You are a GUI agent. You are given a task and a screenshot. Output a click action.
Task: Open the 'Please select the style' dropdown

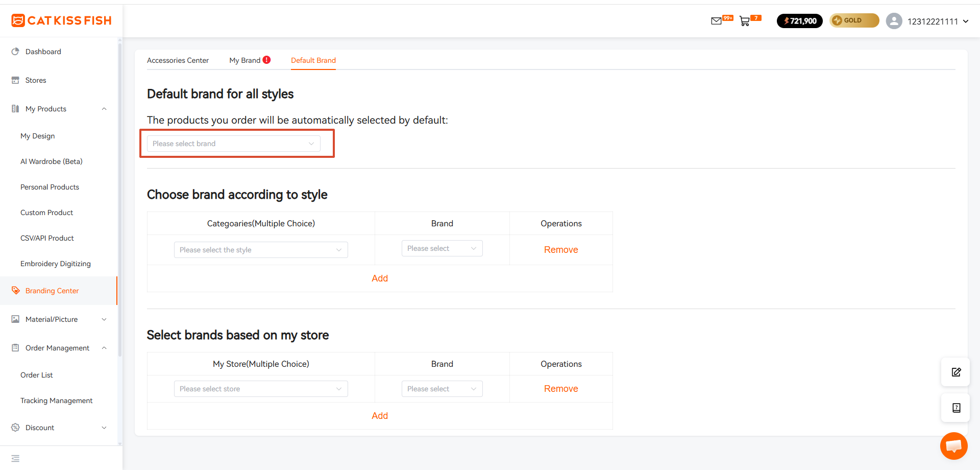click(261, 250)
